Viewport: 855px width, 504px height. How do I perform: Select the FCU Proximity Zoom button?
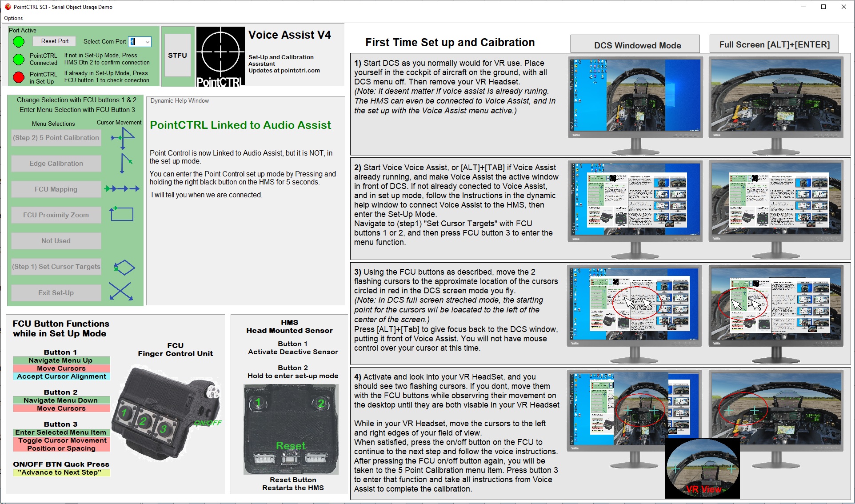coord(56,215)
